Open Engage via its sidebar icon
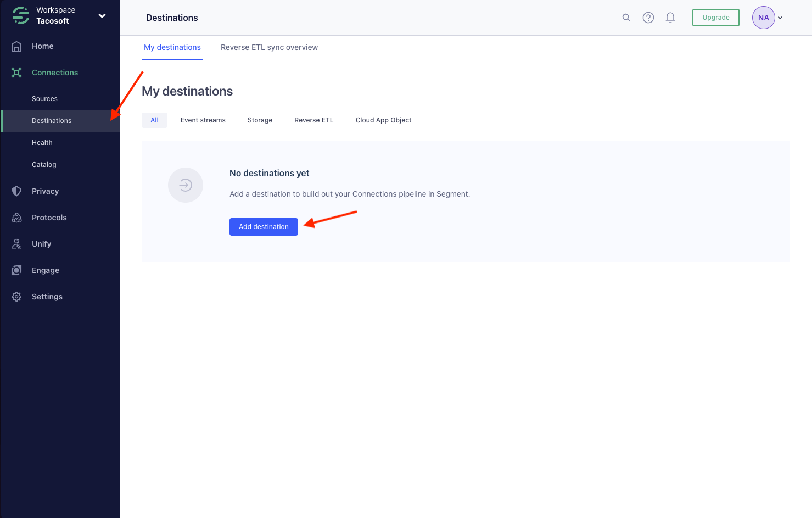The width and height of the screenshot is (812, 518). click(x=16, y=270)
